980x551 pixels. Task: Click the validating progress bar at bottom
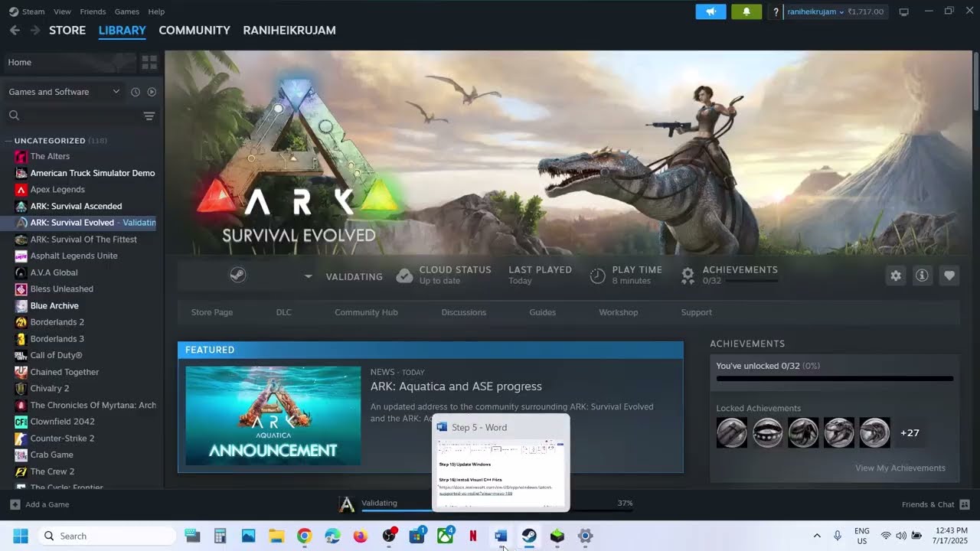click(497, 510)
